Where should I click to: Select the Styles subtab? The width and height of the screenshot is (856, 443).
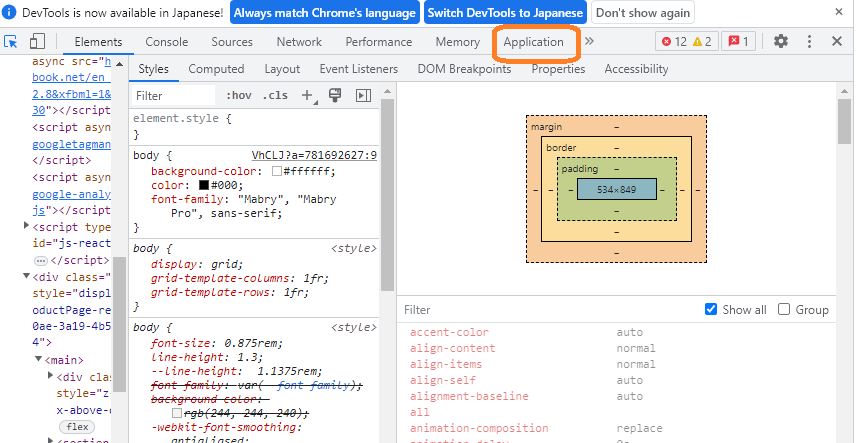tap(153, 69)
